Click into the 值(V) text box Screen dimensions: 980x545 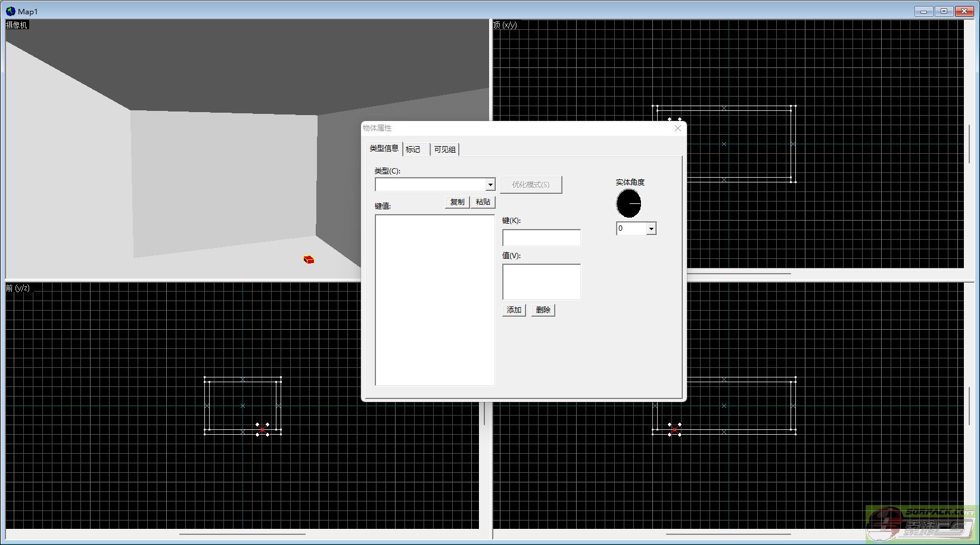coord(541,281)
